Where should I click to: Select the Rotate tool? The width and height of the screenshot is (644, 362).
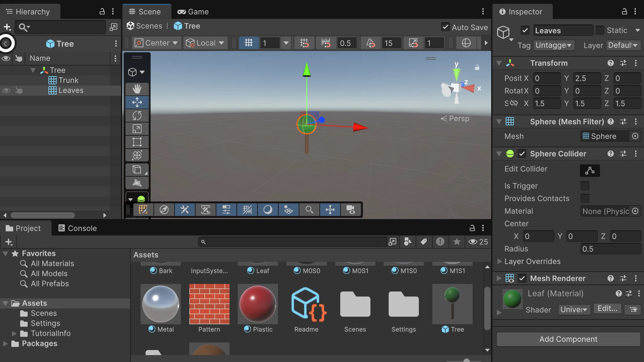click(x=137, y=116)
